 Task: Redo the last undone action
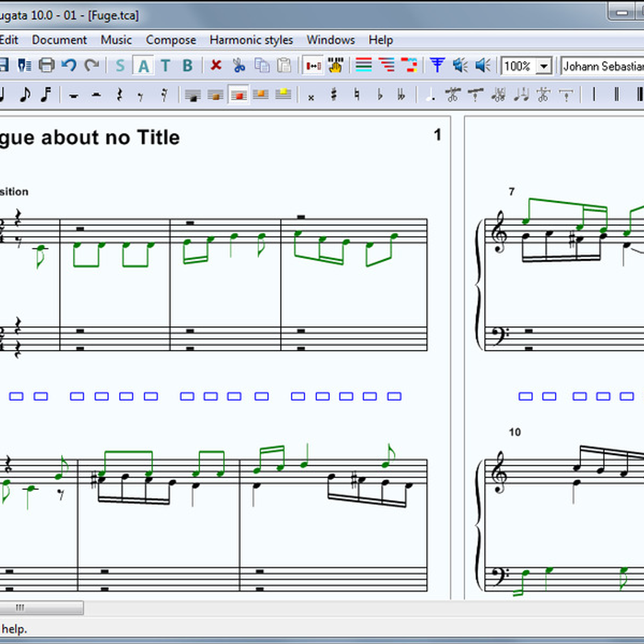click(92, 65)
